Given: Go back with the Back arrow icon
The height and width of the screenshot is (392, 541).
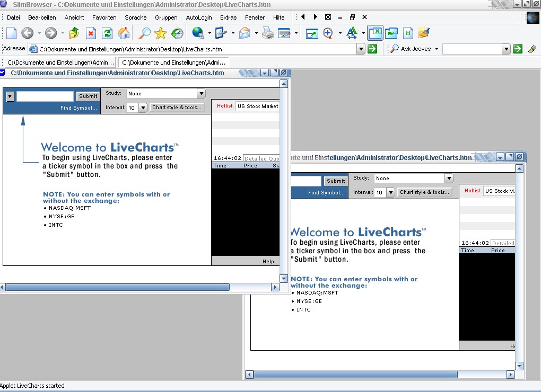Looking at the screenshot, I should point(27,33).
